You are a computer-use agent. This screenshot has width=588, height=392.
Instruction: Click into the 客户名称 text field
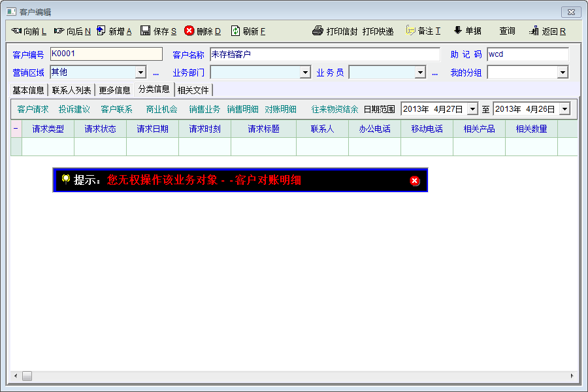coord(325,54)
